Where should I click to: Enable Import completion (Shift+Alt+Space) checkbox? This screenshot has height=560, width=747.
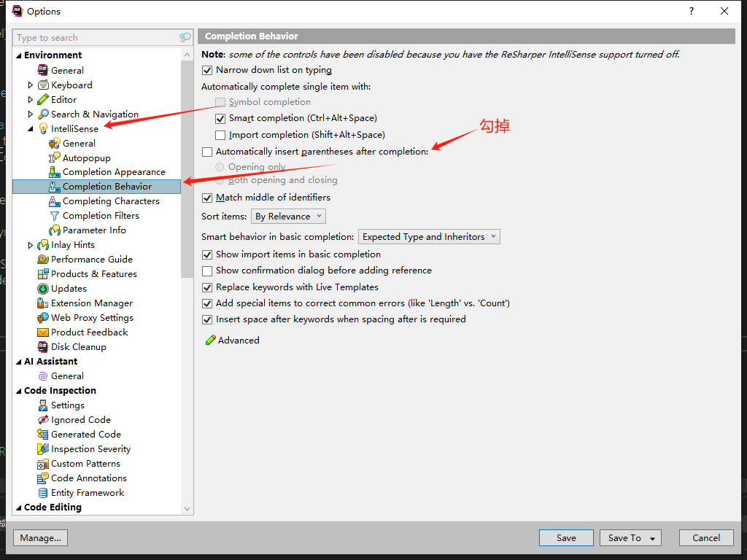(220, 135)
